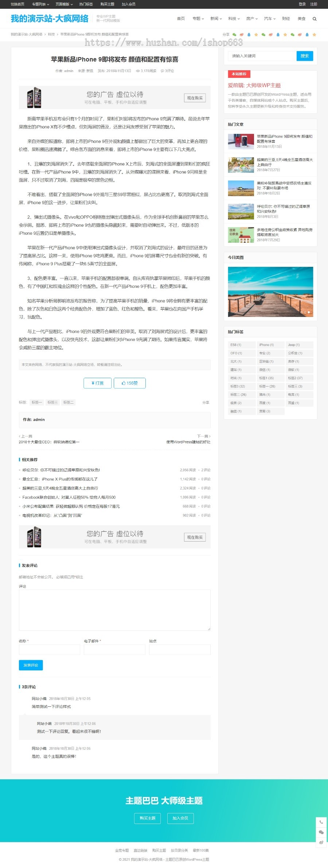The width and height of the screenshot is (328, 868).
Task: Select 财经 in main navigation
Action: (286, 19)
